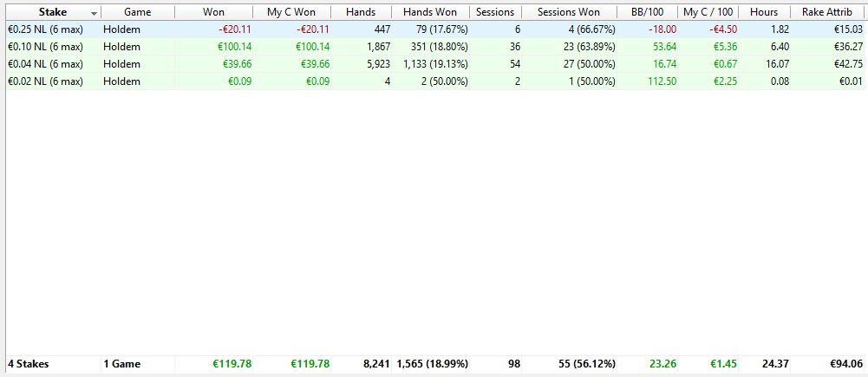Click the 23.26 total BB/100 cell
Viewport: 868px width, 377px height.
(664, 364)
